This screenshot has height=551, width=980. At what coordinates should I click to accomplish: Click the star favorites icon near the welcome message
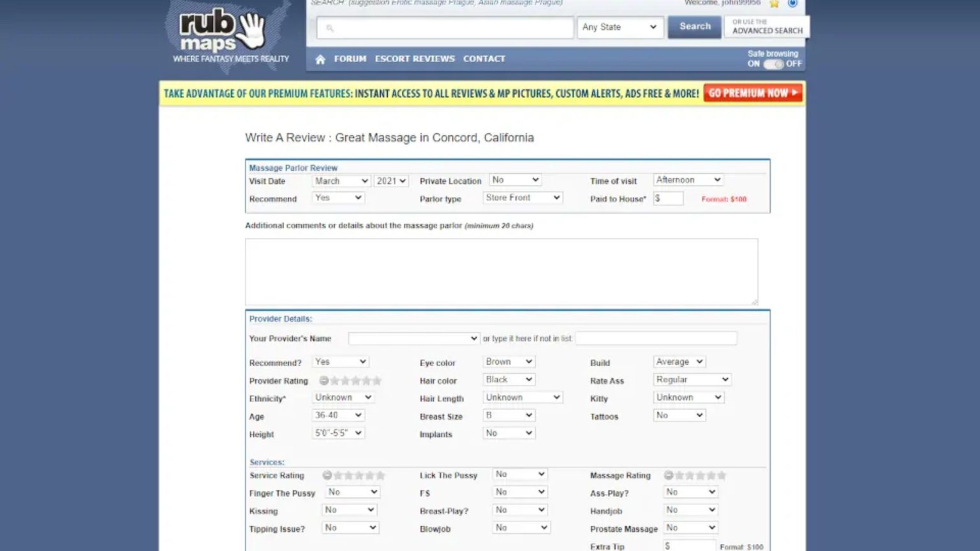[x=774, y=4]
